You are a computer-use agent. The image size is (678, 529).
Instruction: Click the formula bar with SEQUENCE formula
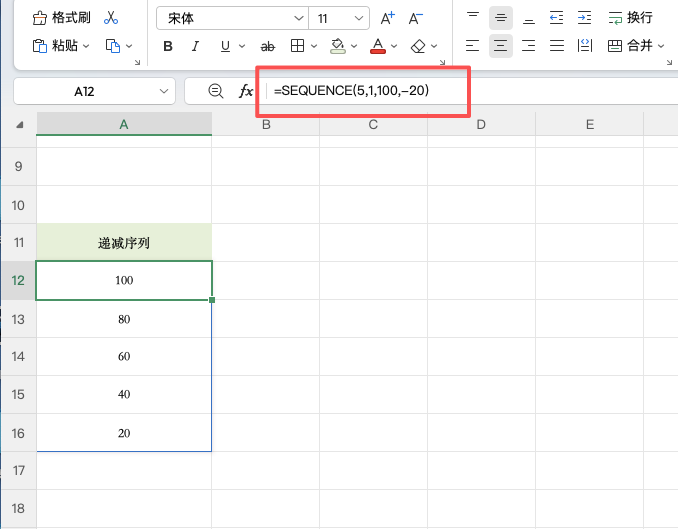point(471,91)
